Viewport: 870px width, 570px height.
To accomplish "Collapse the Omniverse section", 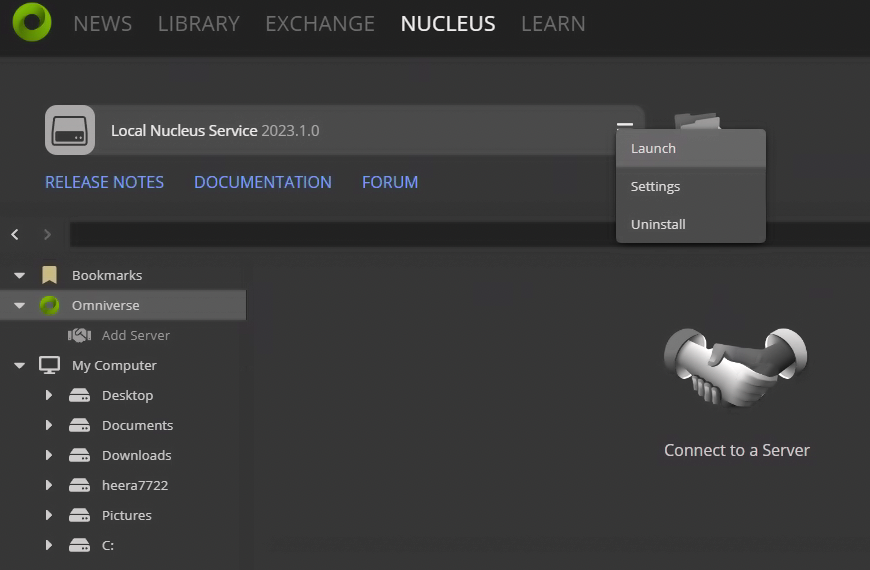I will [x=19, y=305].
